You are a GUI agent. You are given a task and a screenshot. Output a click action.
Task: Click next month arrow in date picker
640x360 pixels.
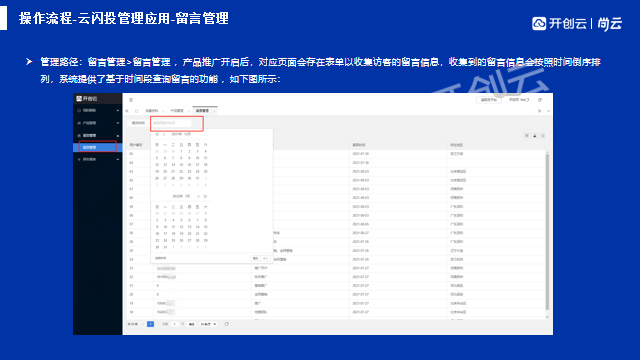[198, 196]
